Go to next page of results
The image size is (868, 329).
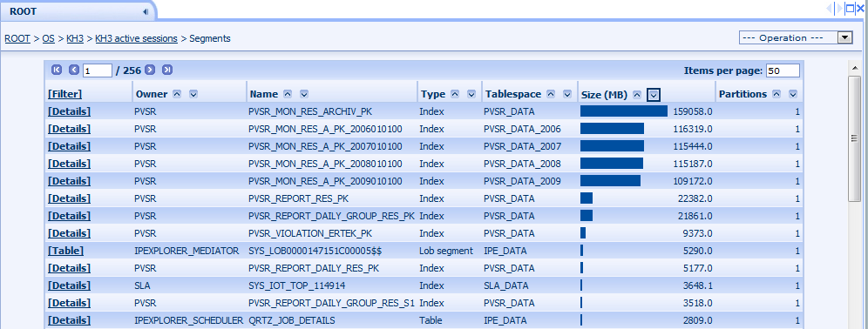[x=150, y=70]
